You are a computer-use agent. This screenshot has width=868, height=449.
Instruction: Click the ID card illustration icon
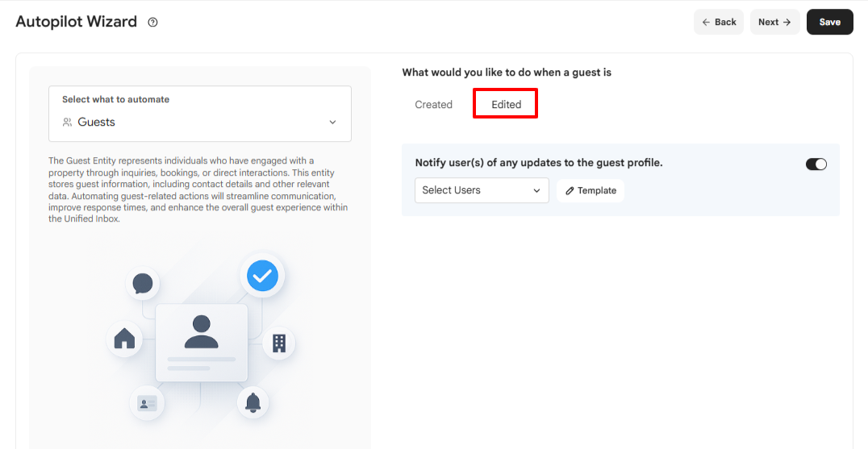(x=148, y=402)
